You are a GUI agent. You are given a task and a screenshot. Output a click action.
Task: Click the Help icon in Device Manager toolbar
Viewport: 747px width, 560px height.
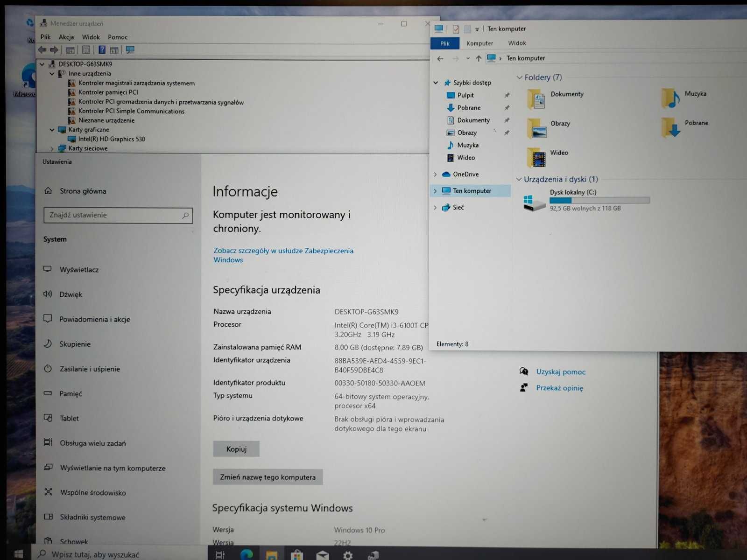pyautogui.click(x=102, y=50)
